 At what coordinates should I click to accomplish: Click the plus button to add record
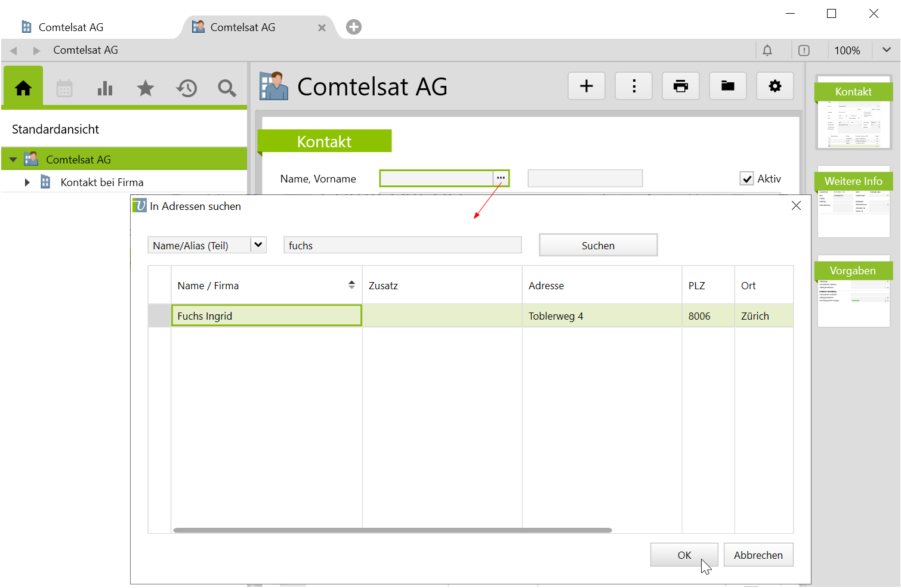(x=587, y=86)
